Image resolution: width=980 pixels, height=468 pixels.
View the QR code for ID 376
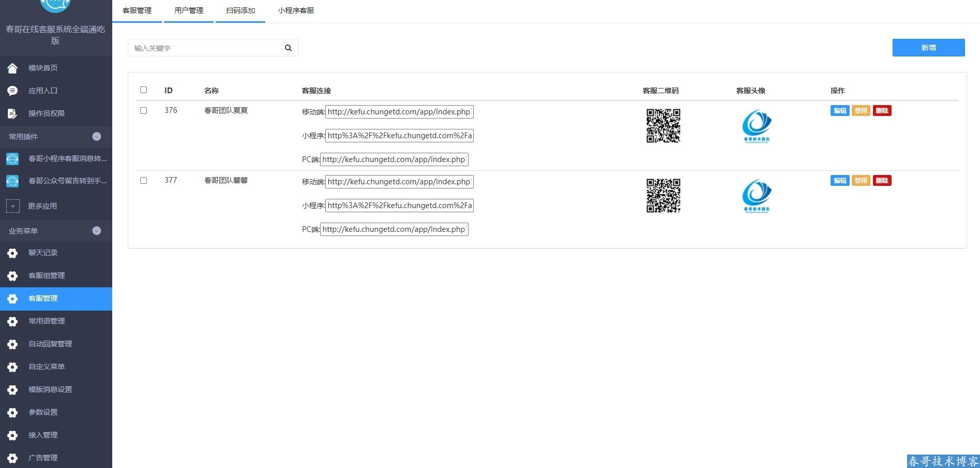point(663,126)
